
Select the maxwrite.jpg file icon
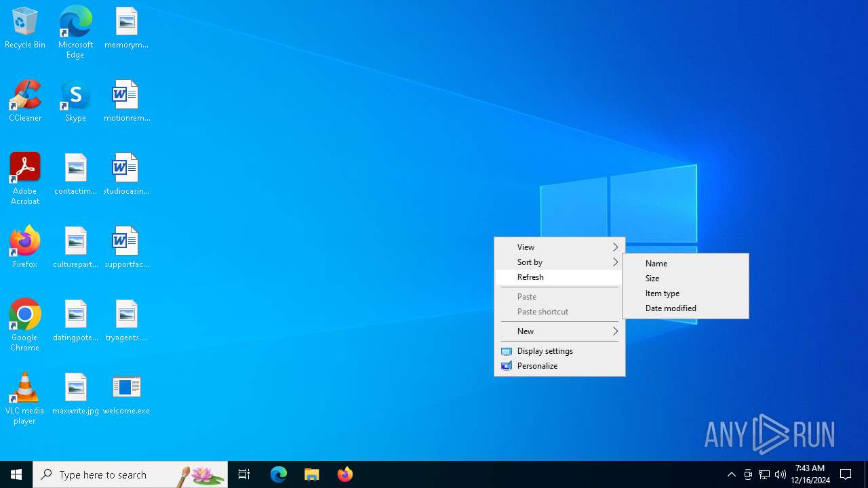tap(75, 394)
